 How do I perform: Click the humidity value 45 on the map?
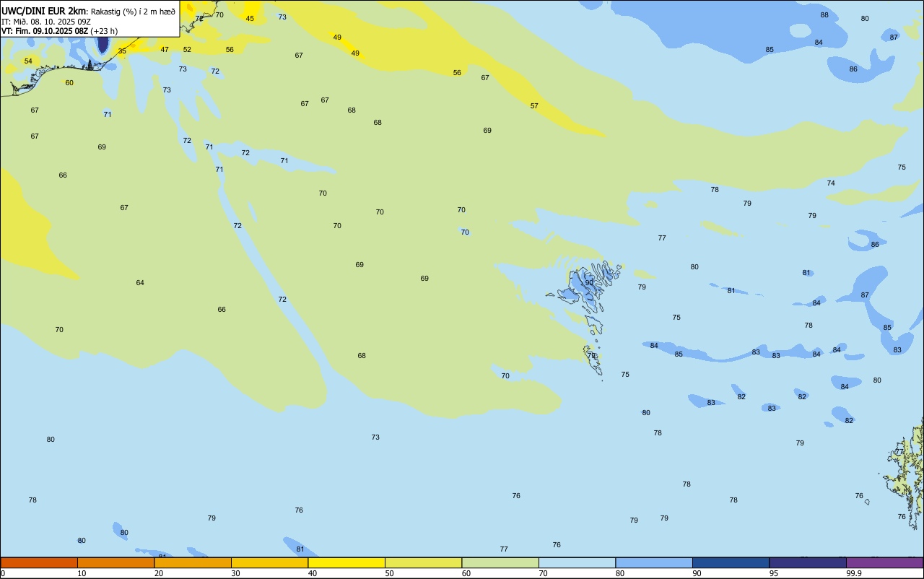click(x=250, y=19)
